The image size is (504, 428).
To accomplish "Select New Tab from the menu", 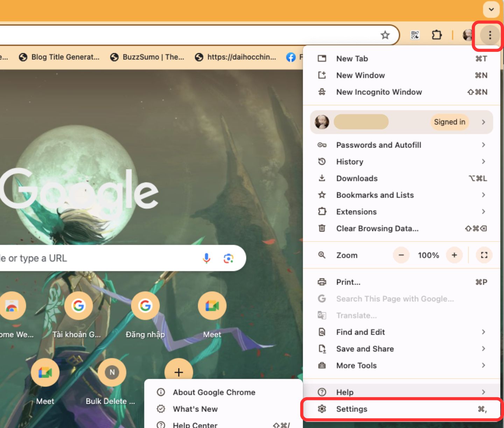I will pyautogui.click(x=402, y=58).
